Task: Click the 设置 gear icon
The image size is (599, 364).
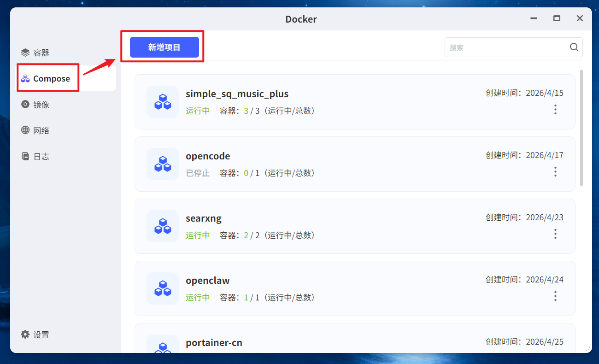Action: (x=25, y=335)
